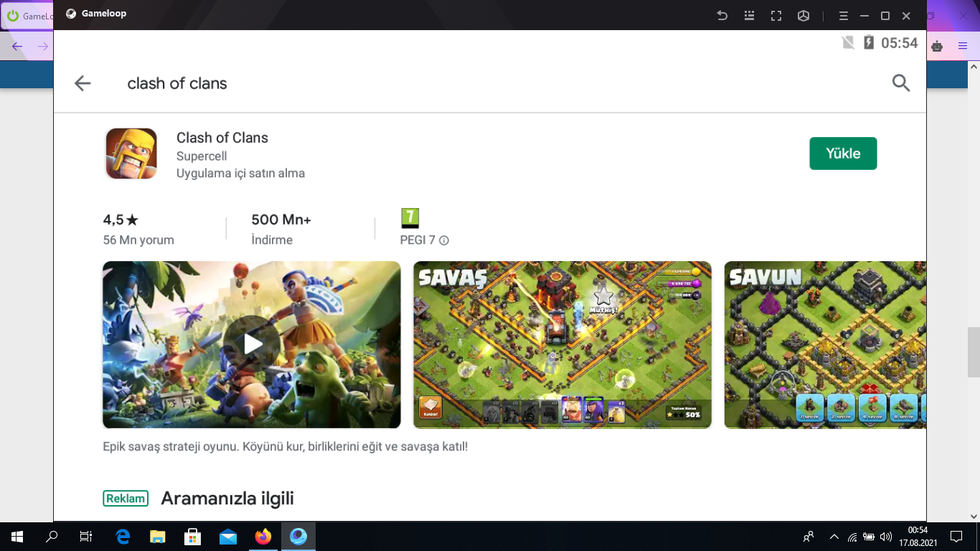Open the Windows notification center
Screen dimensions: 980x551
[x=956, y=536]
